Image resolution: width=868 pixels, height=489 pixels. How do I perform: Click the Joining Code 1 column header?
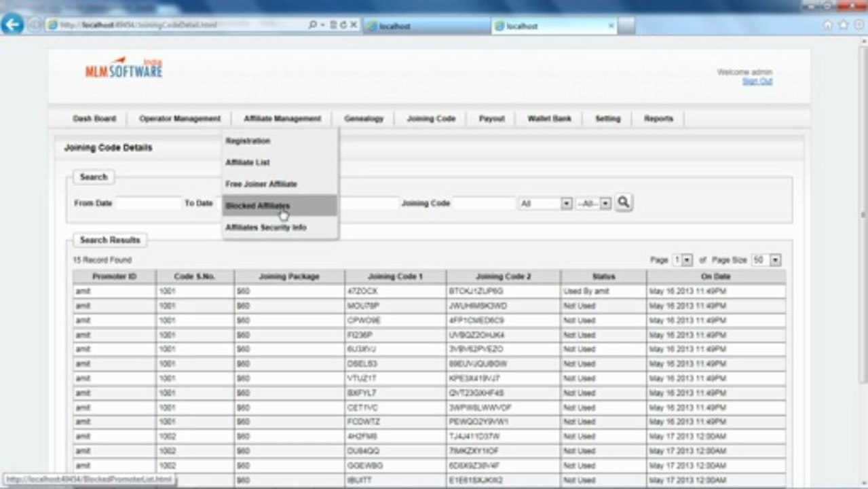point(395,276)
